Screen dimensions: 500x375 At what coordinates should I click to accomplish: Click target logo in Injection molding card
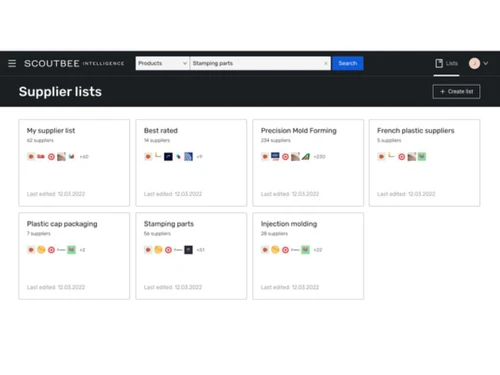(285, 250)
